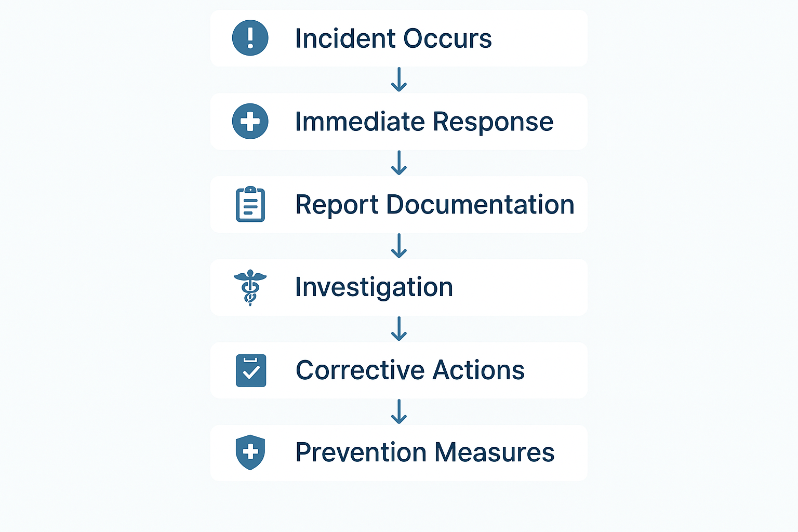Click the shield with cross icon
The image size is (798, 532).
(x=250, y=452)
